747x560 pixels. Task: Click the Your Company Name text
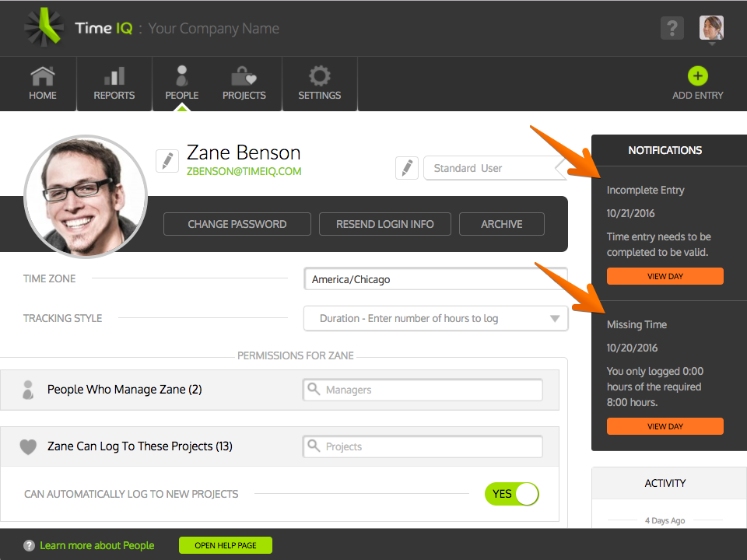[213, 29]
